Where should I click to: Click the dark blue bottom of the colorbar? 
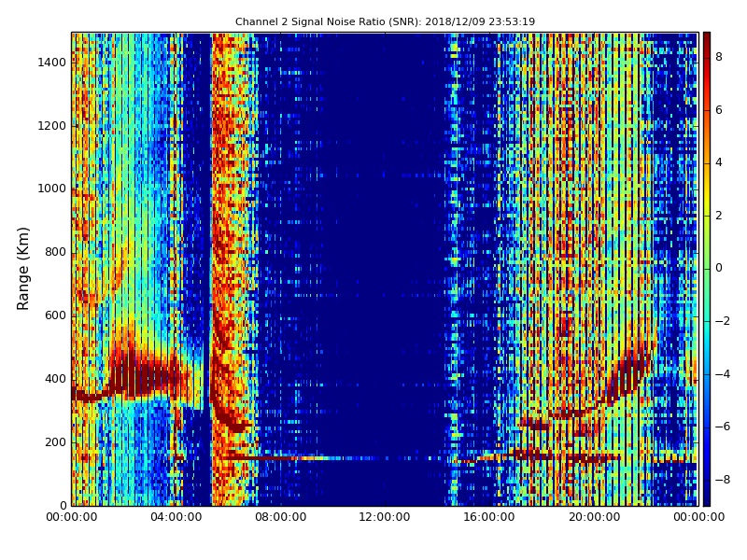[x=707, y=497]
